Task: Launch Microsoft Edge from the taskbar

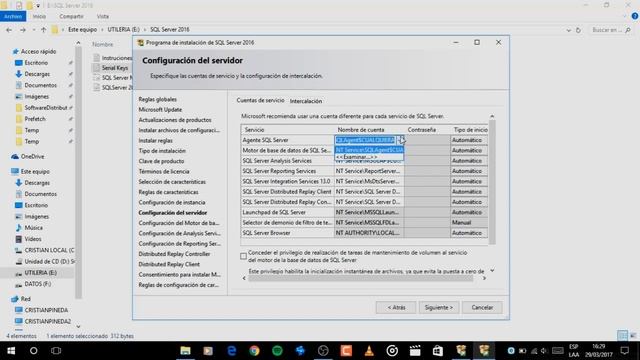Action: pos(231,351)
